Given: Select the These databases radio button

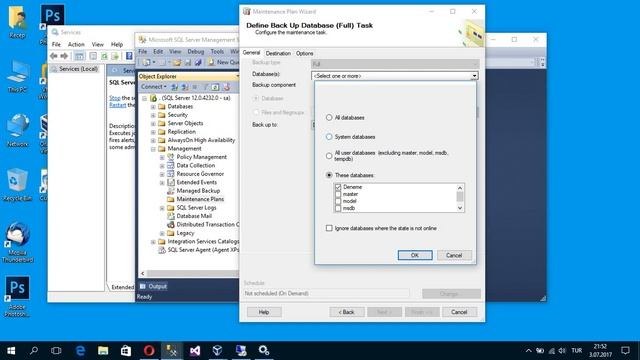Looking at the screenshot, I should 329,175.
